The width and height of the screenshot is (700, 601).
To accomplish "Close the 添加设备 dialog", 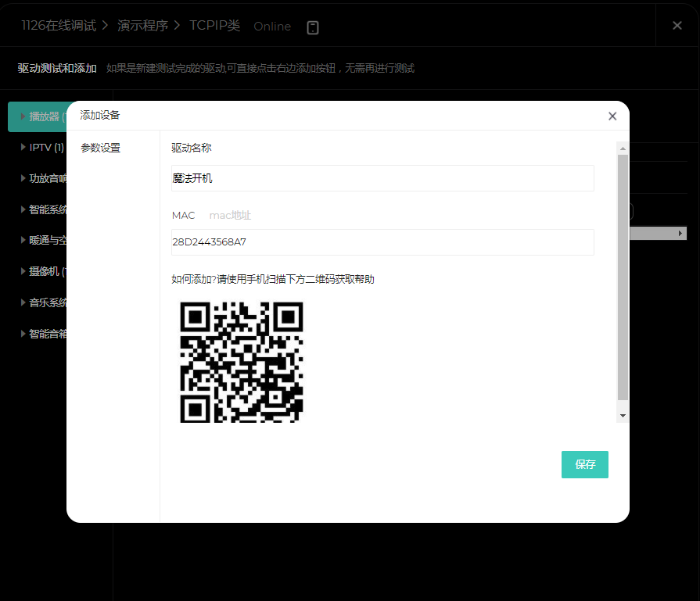I will tap(612, 116).
